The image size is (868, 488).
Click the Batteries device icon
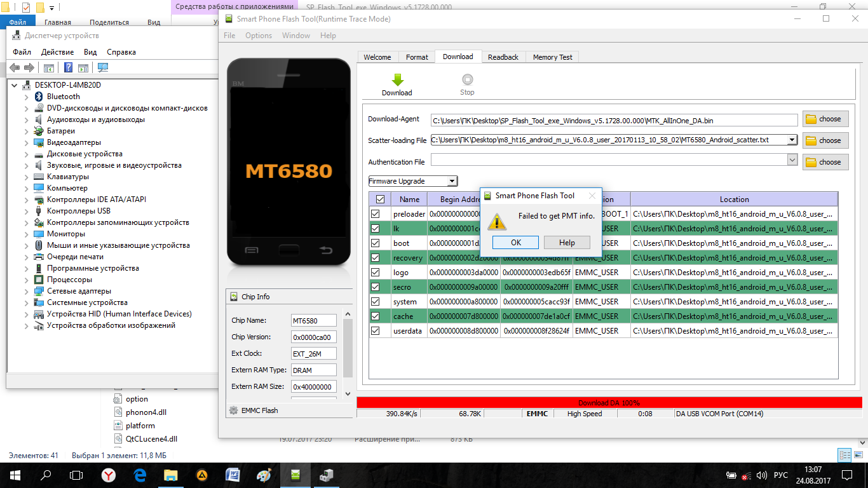point(39,131)
